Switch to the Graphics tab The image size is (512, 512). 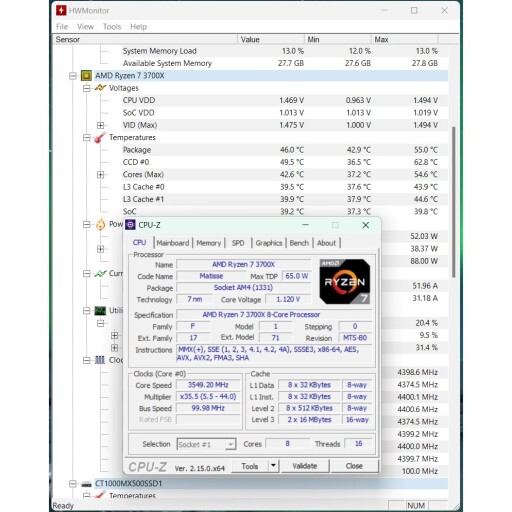[x=269, y=243]
